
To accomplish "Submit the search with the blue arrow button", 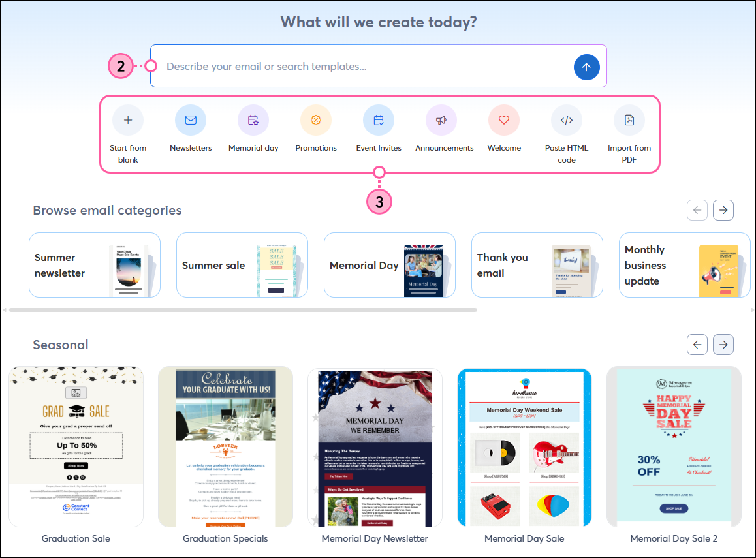I will coord(586,67).
